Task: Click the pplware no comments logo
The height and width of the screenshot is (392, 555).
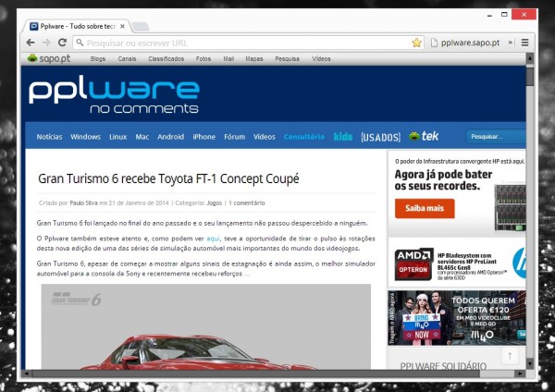Action: [114, 93]
